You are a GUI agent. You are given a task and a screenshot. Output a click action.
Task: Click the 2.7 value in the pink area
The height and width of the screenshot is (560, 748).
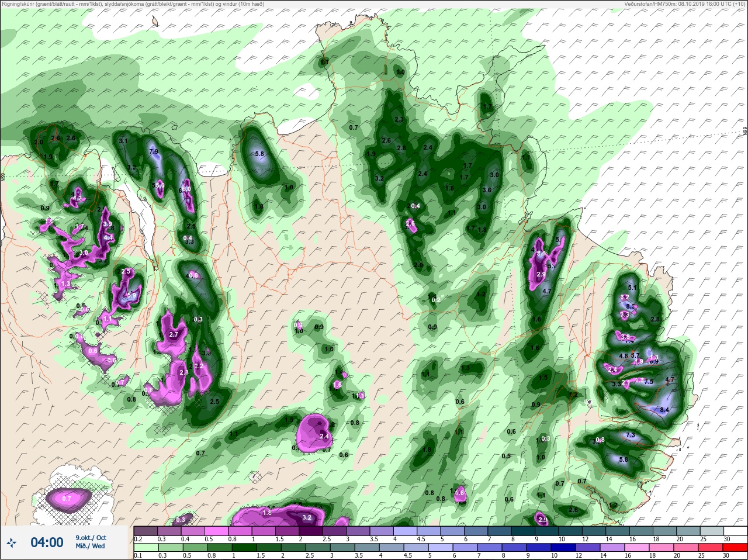click(x=173, y=335)
